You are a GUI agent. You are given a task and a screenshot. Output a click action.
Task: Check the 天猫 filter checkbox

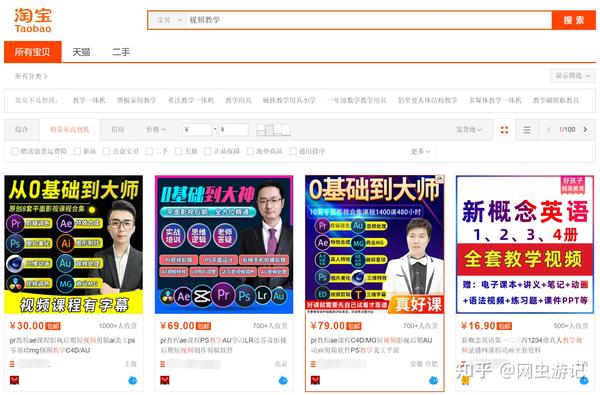click(178, 151)
